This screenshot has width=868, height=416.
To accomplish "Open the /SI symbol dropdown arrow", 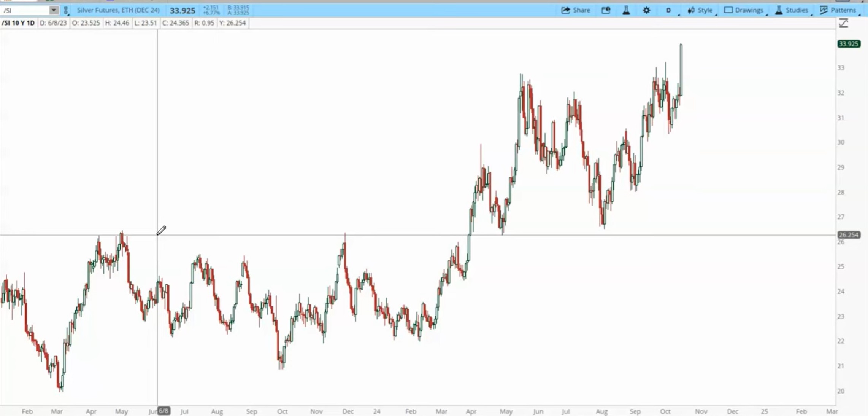I will pyautogui.click(x=54, y=10).
